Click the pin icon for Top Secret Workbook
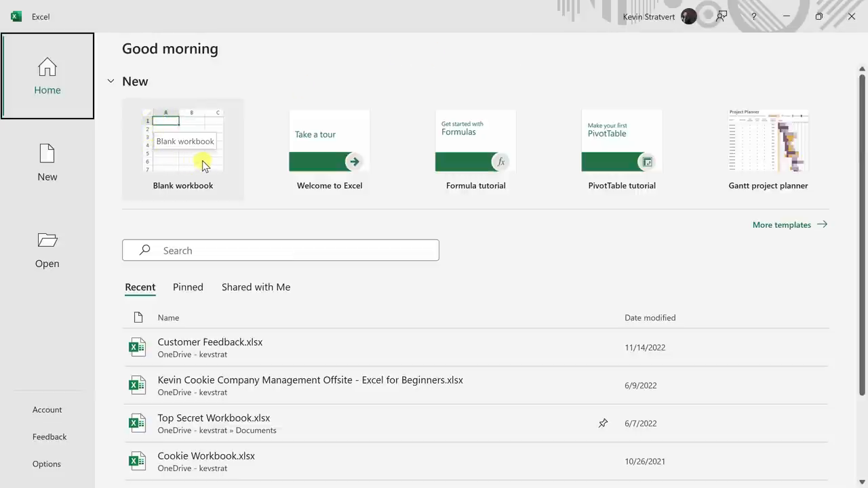The width and height of the screenshot is (868, 488). point(603,423)
